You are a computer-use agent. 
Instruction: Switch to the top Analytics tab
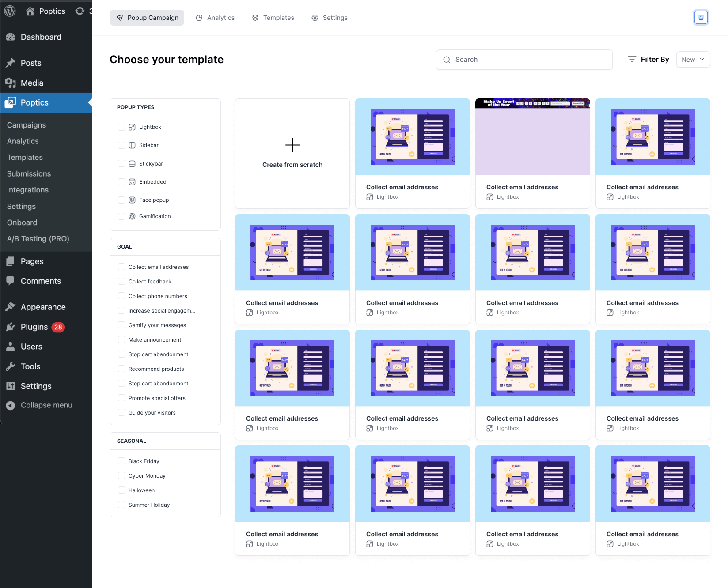click(x=215, y=18)
